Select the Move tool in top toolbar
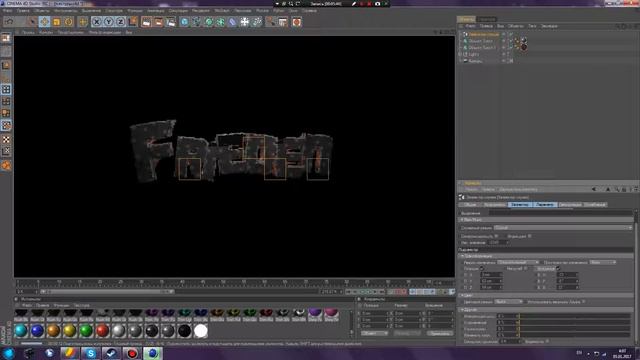 (x=44, y=22)
